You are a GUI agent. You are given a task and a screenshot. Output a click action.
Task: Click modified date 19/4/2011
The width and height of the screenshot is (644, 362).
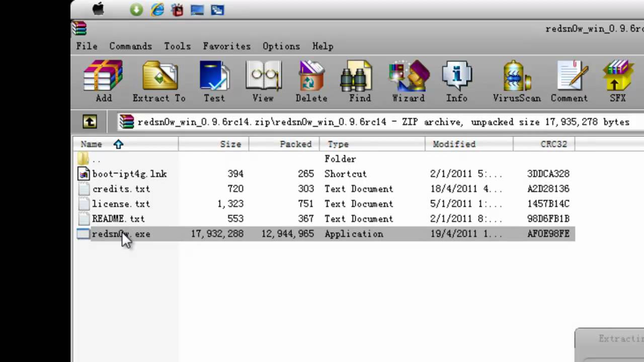pyautogui.click(x=466, y=234)
